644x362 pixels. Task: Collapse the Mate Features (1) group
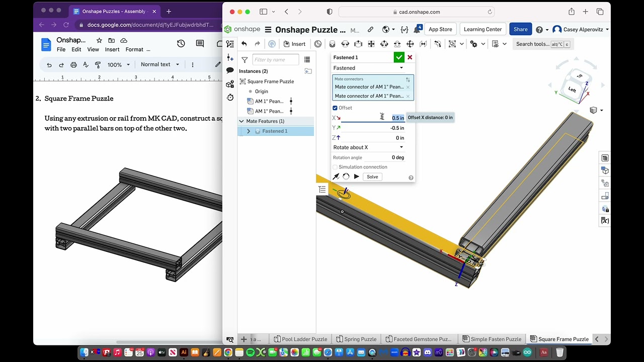click(242, 121)
